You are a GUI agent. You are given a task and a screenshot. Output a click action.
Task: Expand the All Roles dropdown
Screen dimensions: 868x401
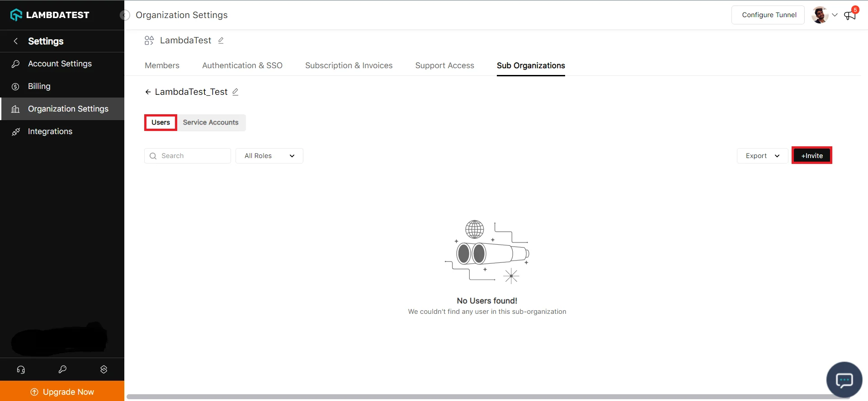(x=269, y=156)
